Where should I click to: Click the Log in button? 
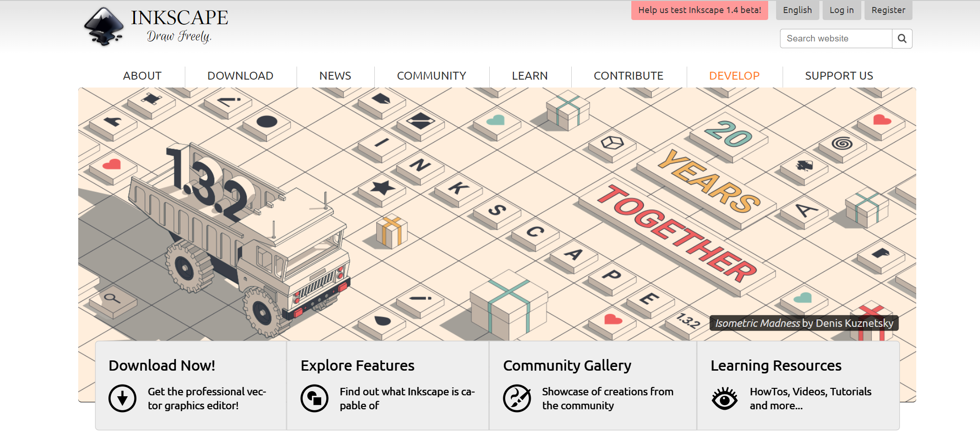coord(842,10)
